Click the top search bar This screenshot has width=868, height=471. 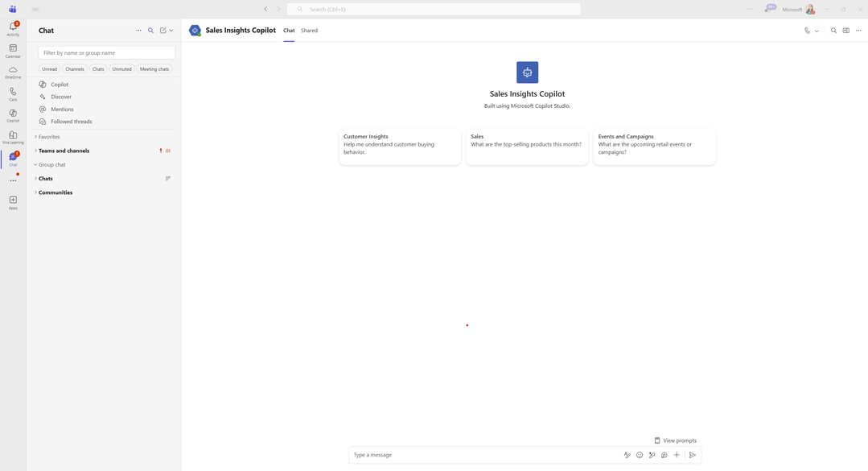click(434, 10)
